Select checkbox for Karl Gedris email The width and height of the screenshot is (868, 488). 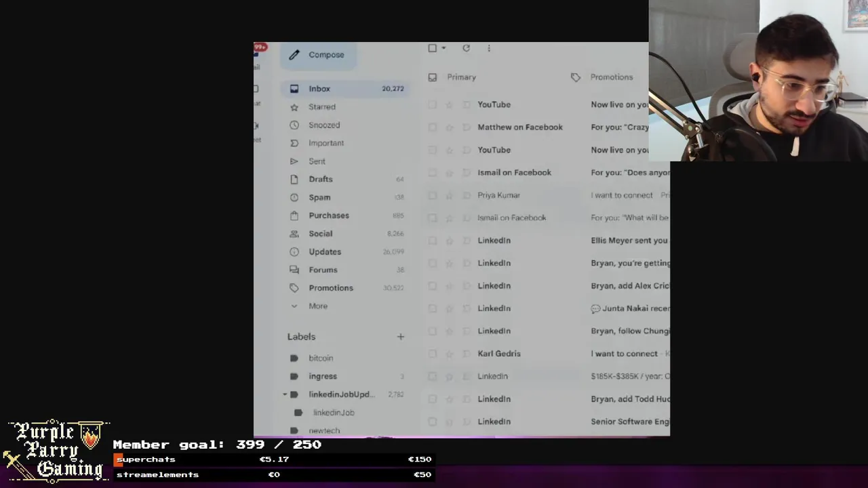pyautogui.click(x=432, y=354)
